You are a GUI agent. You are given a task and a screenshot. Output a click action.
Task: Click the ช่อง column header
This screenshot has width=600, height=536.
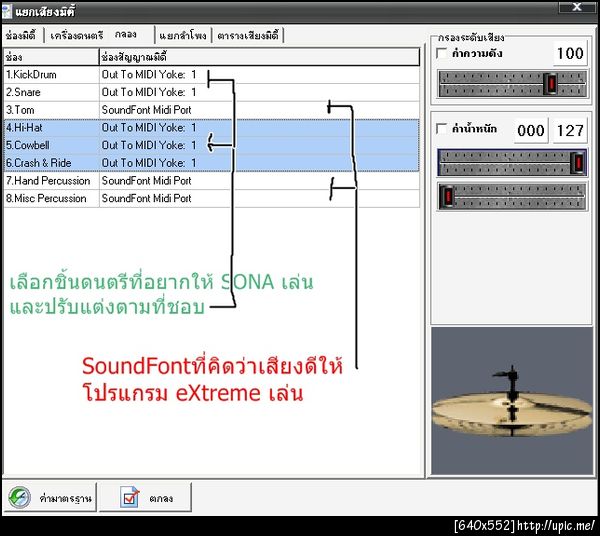click(x=51, y=57)
